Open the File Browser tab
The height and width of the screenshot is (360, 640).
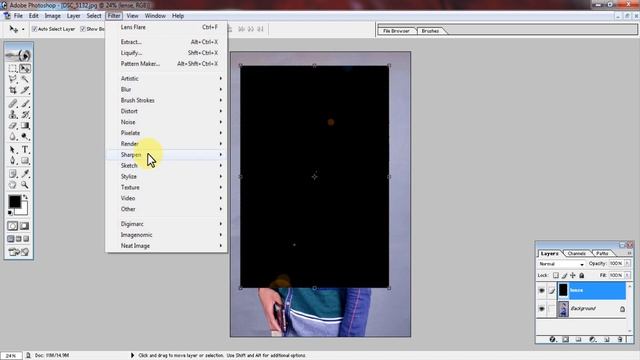click(396, 31)
